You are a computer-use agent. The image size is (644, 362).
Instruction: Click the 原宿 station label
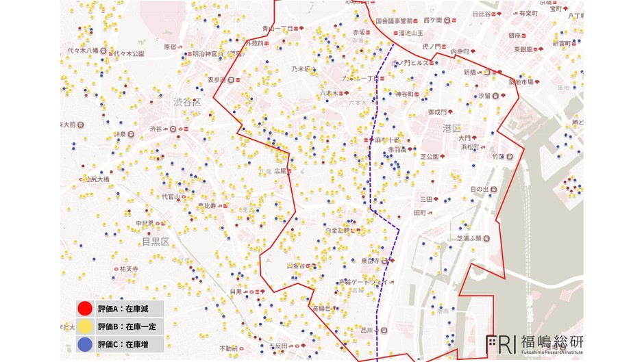click(170, 47)
